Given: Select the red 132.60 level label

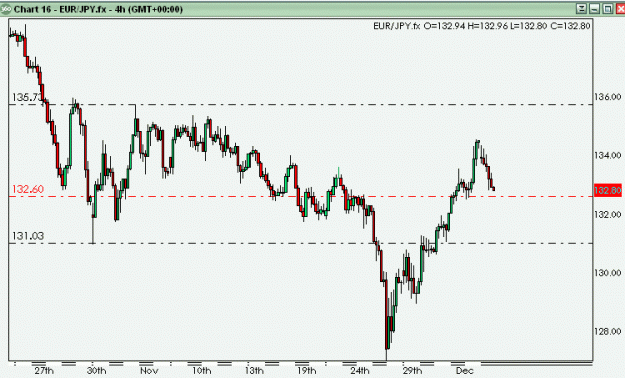Looking at the screenshot, I should [28, 189].
